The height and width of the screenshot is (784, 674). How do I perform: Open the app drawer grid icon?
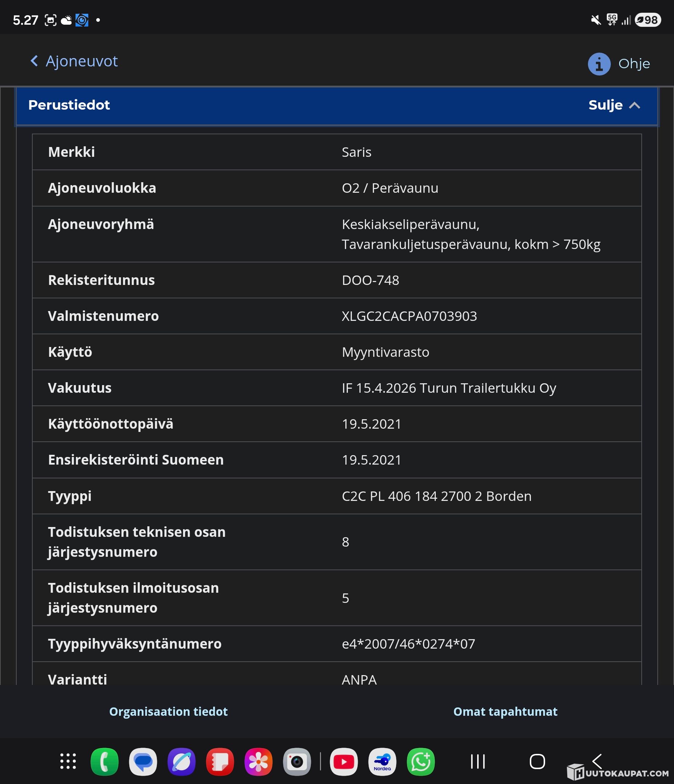(x=68, y=761)
